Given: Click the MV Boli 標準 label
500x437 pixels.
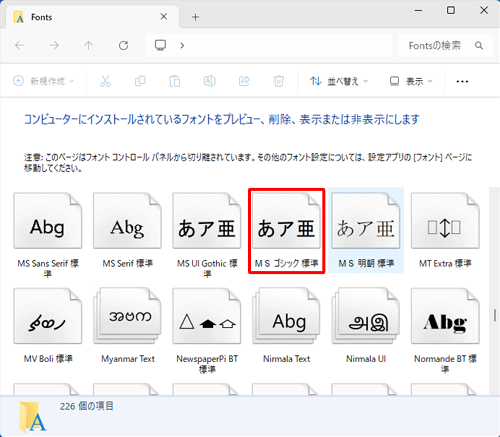Looking at the screenshot, I should [x=48, y=359].
